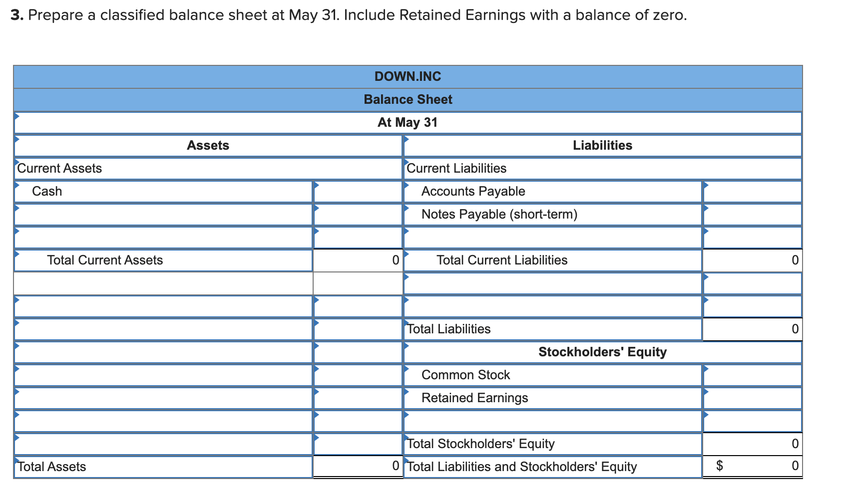Open the blank asset dropdown directly above Total Assets
Screen dimensions: 848x504
(163, 444)
